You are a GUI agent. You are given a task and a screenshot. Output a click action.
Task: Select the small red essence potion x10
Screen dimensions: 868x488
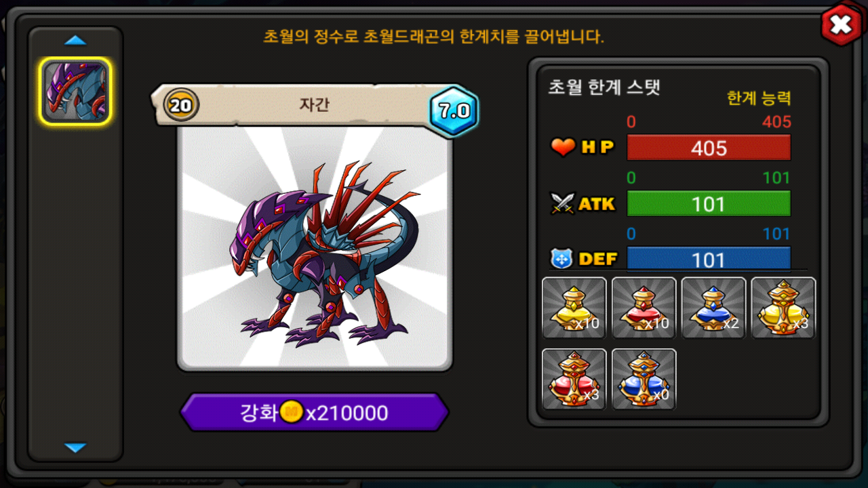pos(644,308)
